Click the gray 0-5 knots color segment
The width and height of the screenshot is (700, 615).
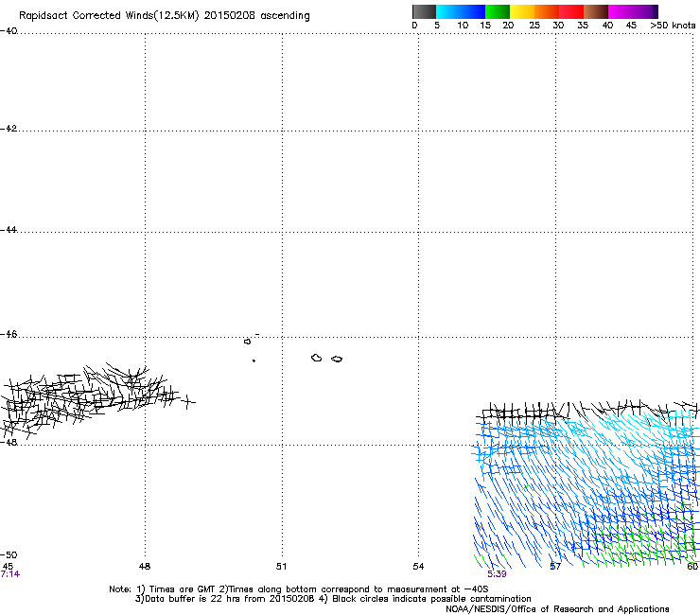pyautogui.click(x=424, y=11)
